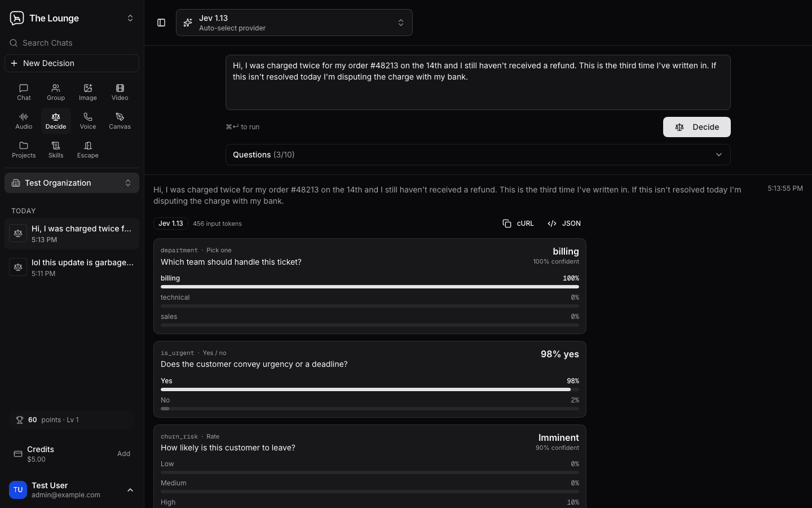Expand the Test User account menu
Screen dimensions: 812x508
click(72, 490)
